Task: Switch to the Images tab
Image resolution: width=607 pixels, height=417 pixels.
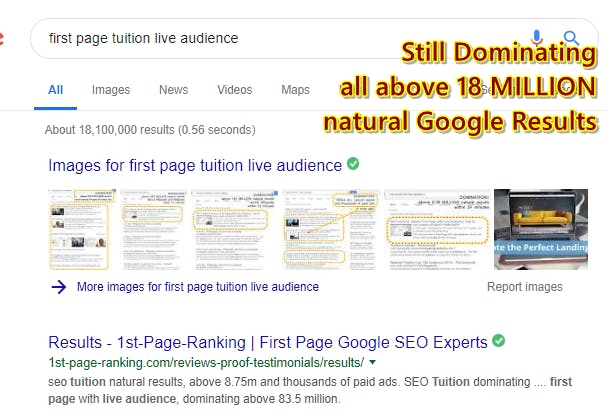Action: click(111, 90)
